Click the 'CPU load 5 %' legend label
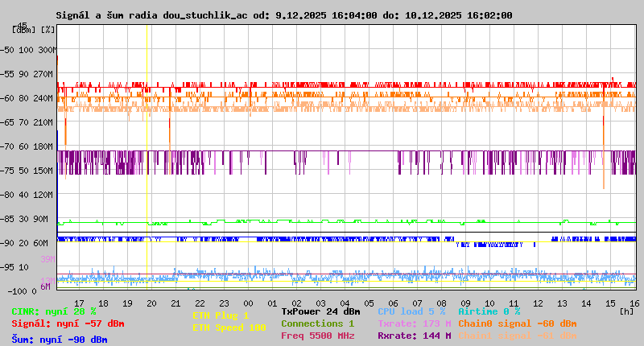 point(411,311)
